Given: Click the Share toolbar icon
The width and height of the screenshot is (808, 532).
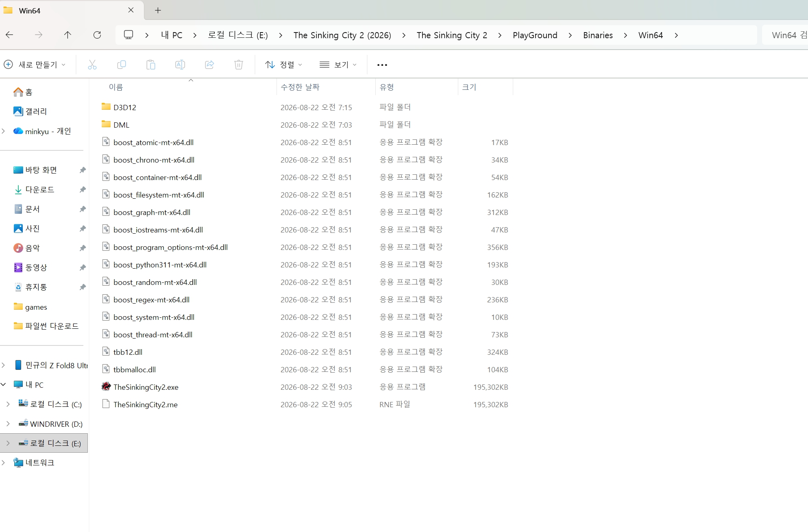Looking at the screenshot, I should point(209,65).
